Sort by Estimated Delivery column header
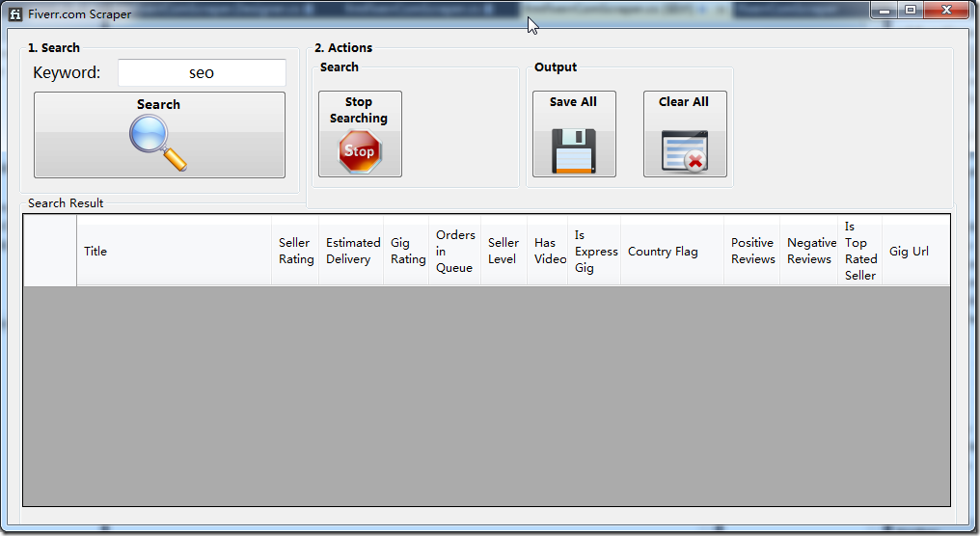The image size is (980, 536). click(x=351, y=252)
